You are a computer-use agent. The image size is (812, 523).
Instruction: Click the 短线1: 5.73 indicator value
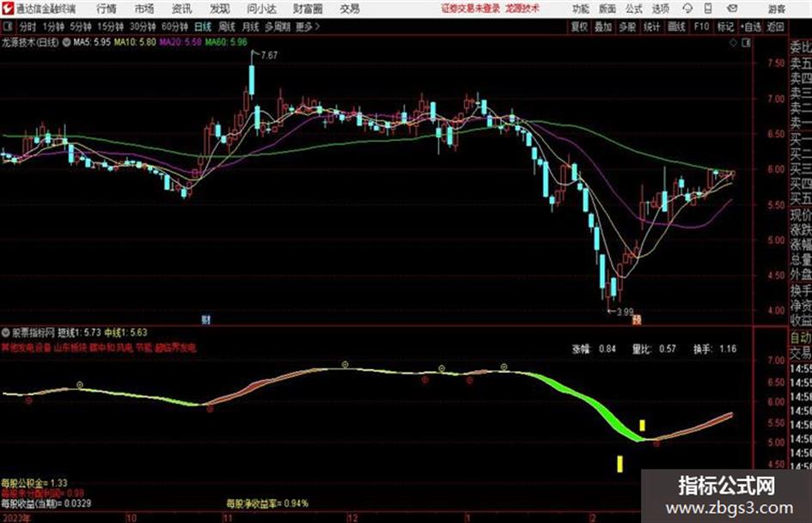click(79, 332)
